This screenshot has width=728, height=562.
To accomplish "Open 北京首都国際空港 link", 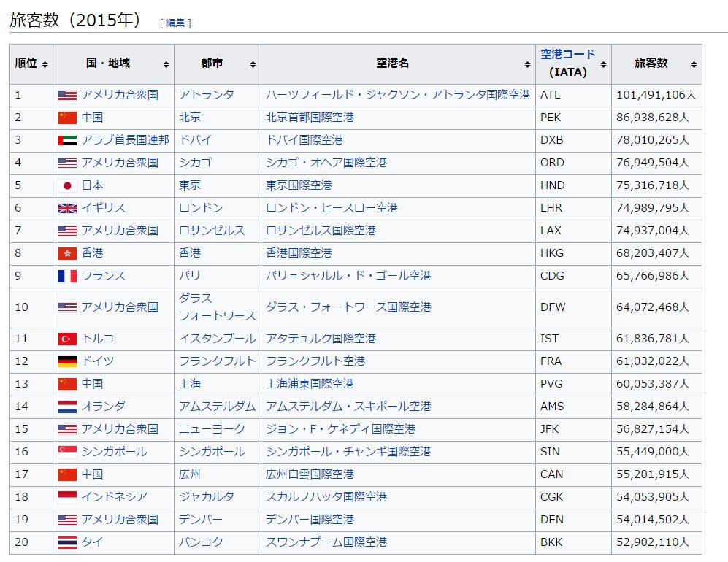I will click(x=310, y=118).
